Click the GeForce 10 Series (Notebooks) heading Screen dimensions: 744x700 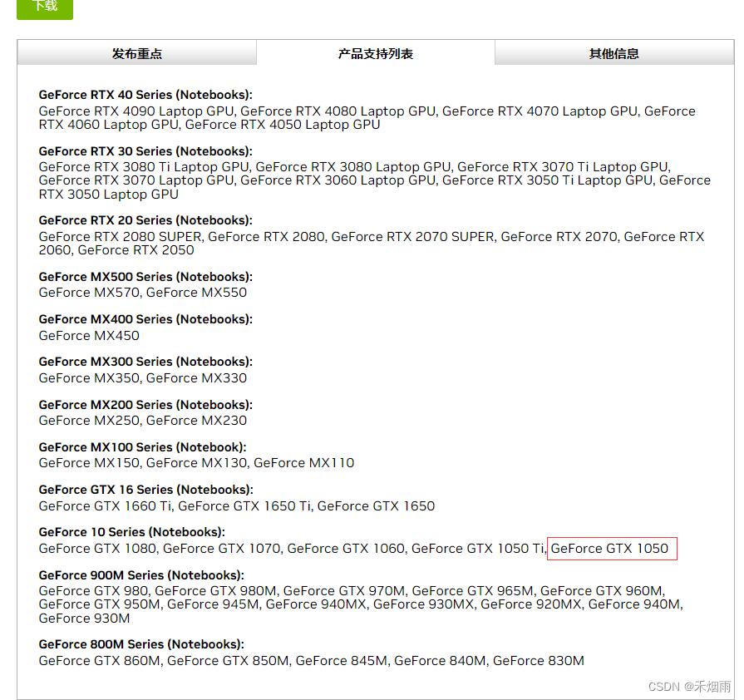click(131, 532)
